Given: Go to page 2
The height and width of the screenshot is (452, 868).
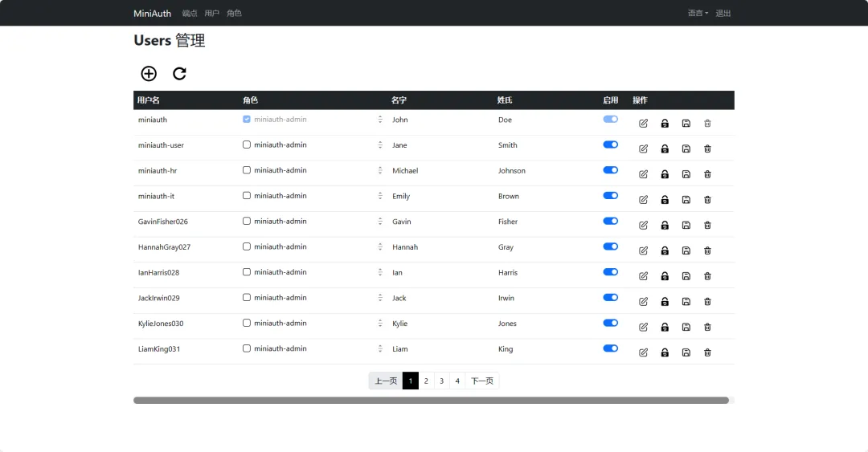Looking at the screenshot, I should (426, 381).
